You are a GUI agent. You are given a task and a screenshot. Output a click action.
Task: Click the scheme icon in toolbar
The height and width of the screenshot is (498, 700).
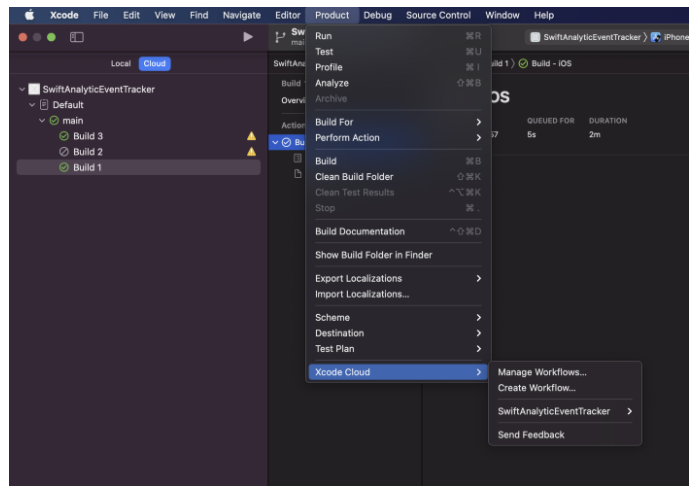pos(535,37)
